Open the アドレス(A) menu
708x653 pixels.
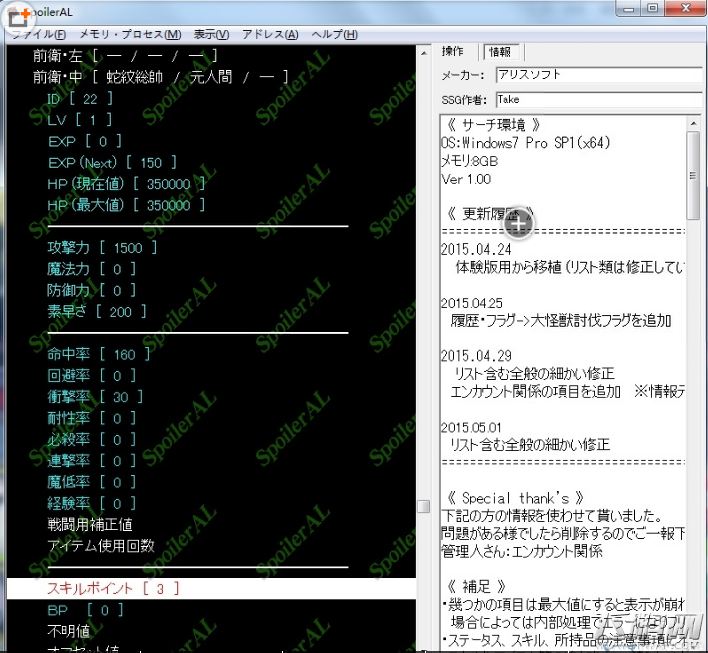pos(270,34)
